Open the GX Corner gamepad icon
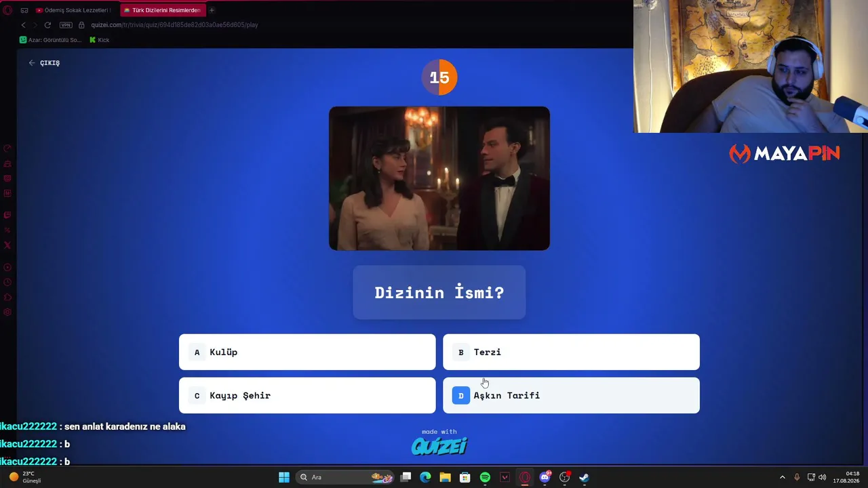This screenshot has height=488, width=868. pyautogui.click(x=24, y=10)
